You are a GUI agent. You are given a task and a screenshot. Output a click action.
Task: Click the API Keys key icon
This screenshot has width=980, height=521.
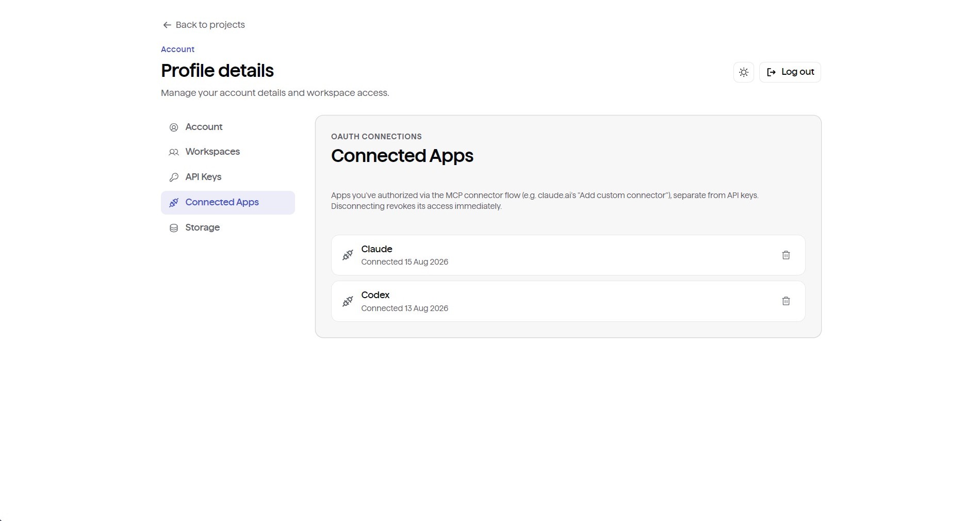pyautogui.click(x=174, y=177)
